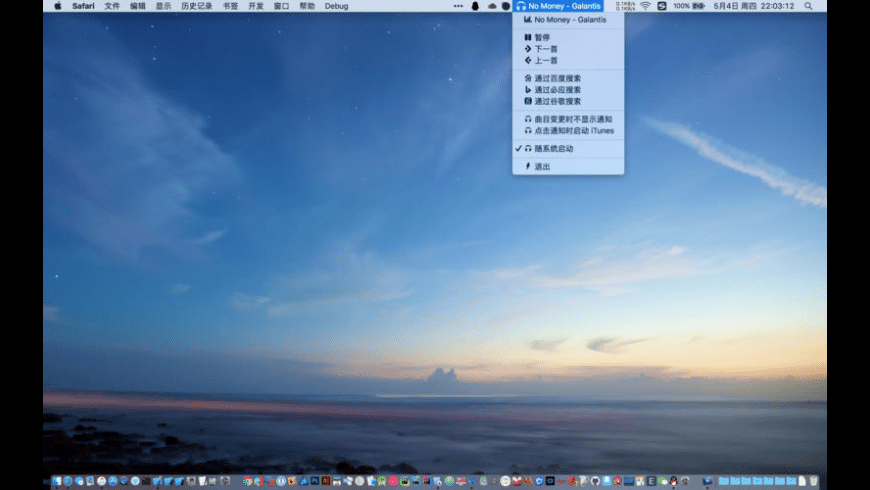Search the song via Google (通过谷歌搜索)

pyautogui.click(x=557, y=101)
